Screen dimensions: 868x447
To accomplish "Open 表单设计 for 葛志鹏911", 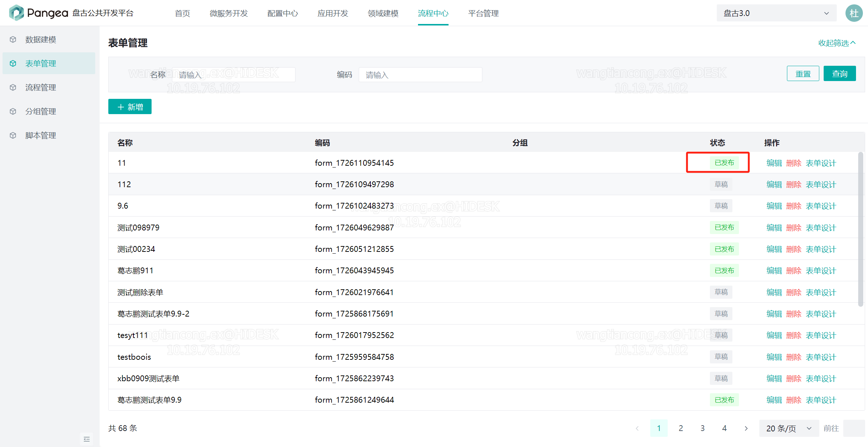I will [821, 270].
